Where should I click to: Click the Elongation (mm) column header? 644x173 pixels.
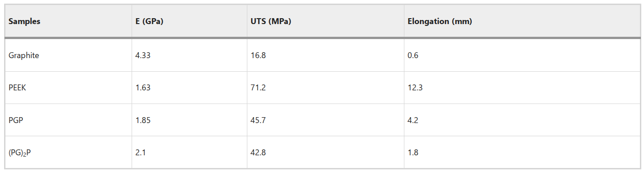[x=439, y=21]
